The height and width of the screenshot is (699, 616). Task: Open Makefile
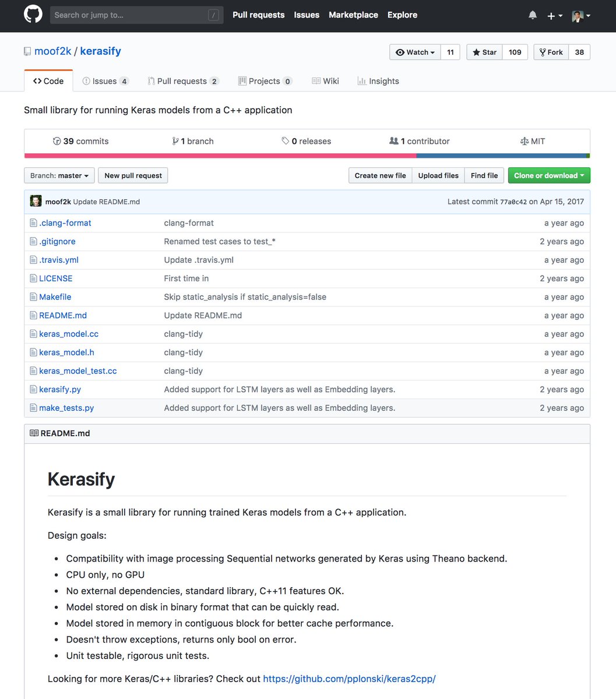(x=55, y=297)
